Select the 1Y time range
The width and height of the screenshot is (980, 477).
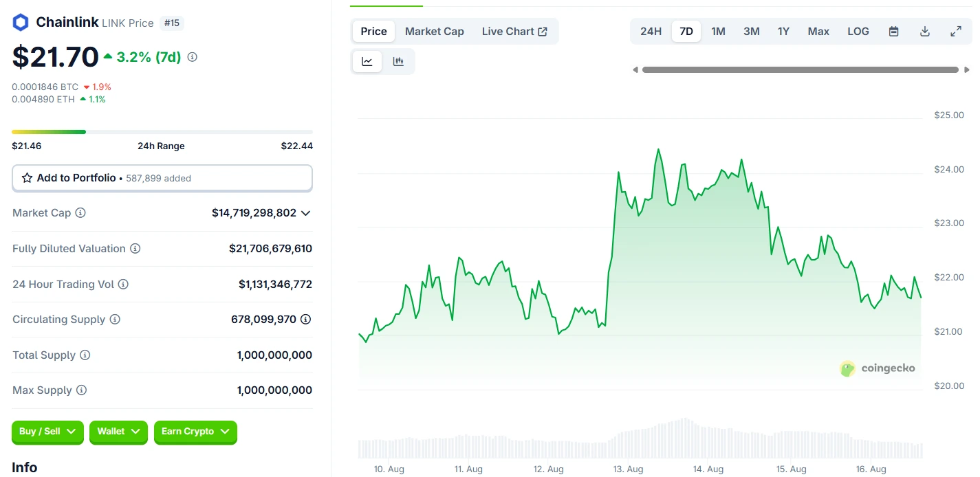tap(783, 32)
